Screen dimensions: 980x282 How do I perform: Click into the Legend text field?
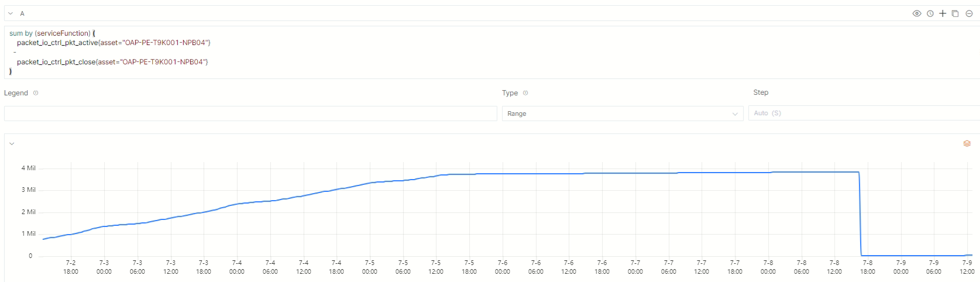(x=250, y=114)
